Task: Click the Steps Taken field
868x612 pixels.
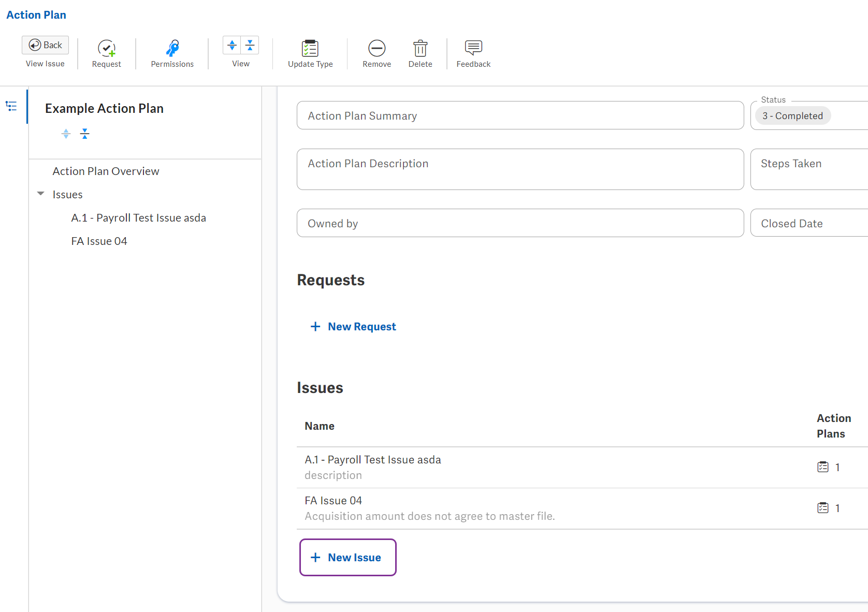Action: [x=809, y=169]
